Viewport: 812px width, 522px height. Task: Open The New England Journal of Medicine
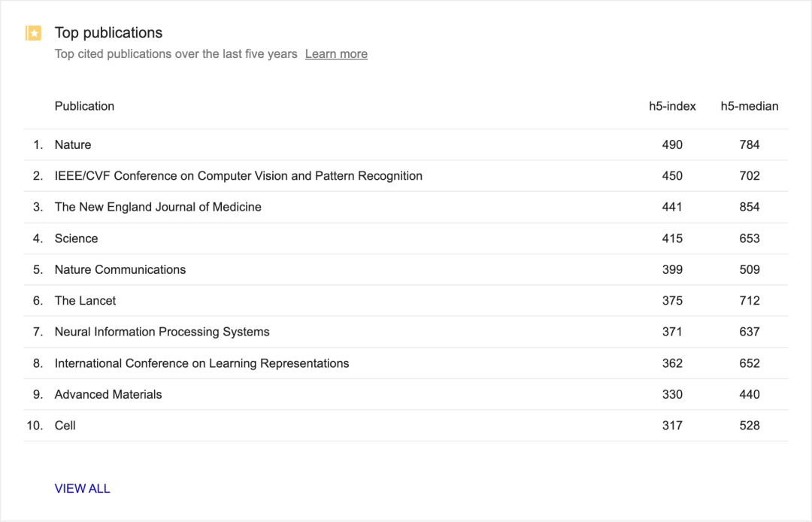pos(158,207)
